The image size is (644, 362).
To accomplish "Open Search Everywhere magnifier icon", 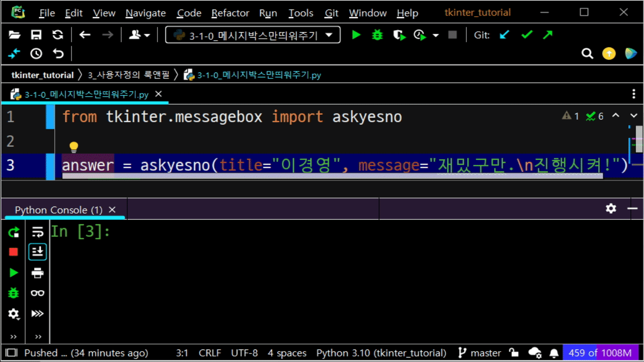I will tap(587, 53).
